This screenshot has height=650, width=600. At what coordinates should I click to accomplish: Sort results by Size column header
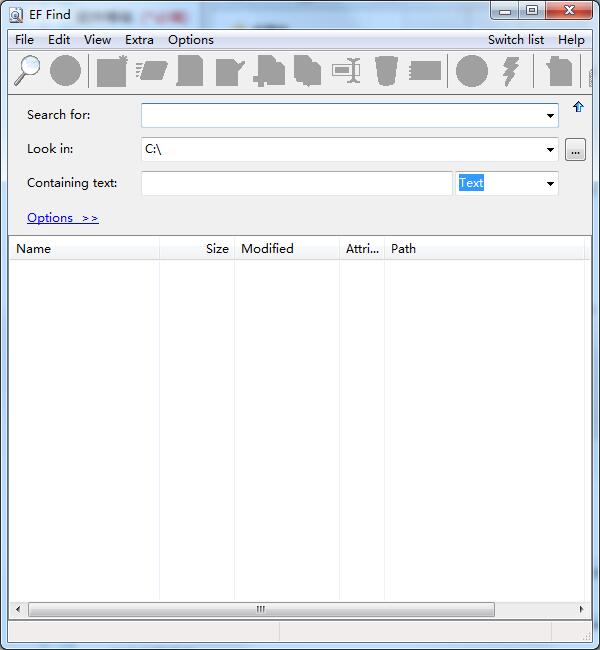click(197, 249)
